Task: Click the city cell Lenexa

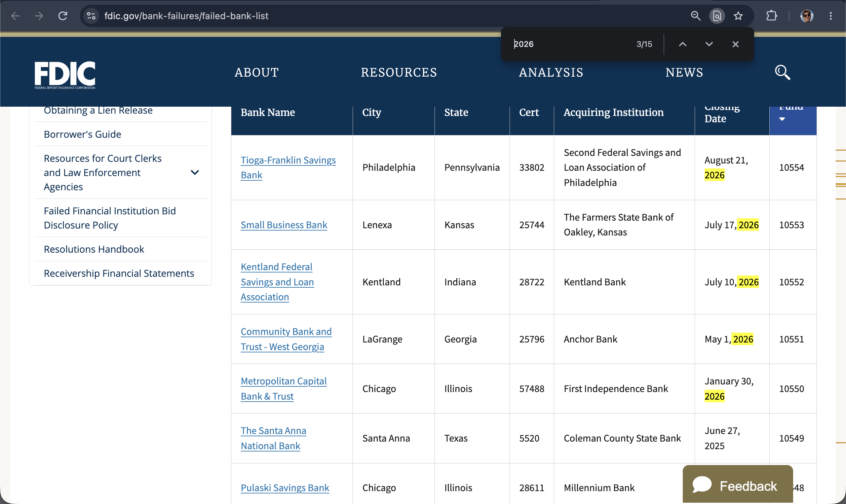Action: 377,225
